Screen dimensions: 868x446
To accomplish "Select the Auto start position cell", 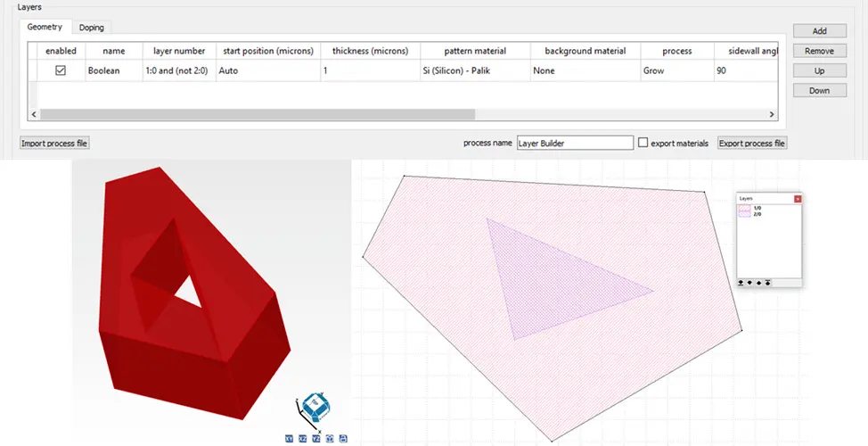I will click(268, 71).
